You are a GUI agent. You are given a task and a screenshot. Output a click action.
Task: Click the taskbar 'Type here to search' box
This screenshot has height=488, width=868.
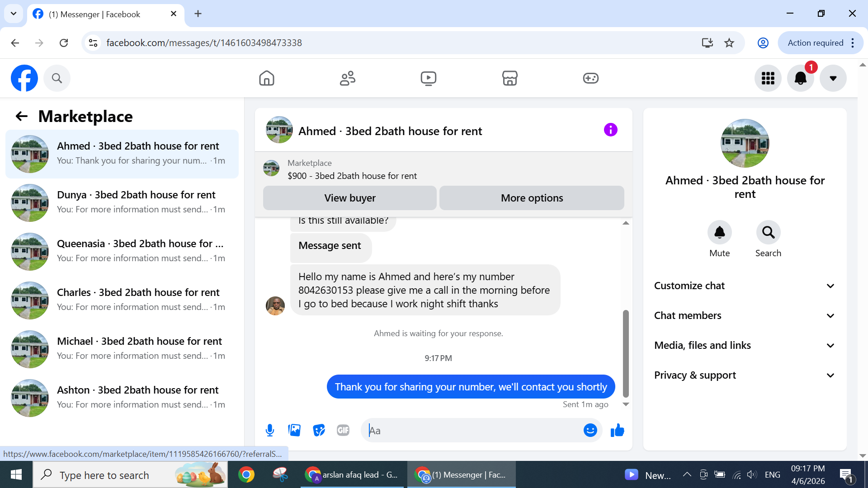[131, 474]
